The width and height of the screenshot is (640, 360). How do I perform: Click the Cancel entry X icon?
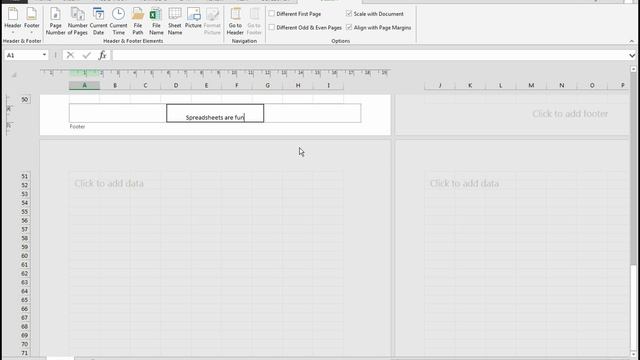(70, 55)
